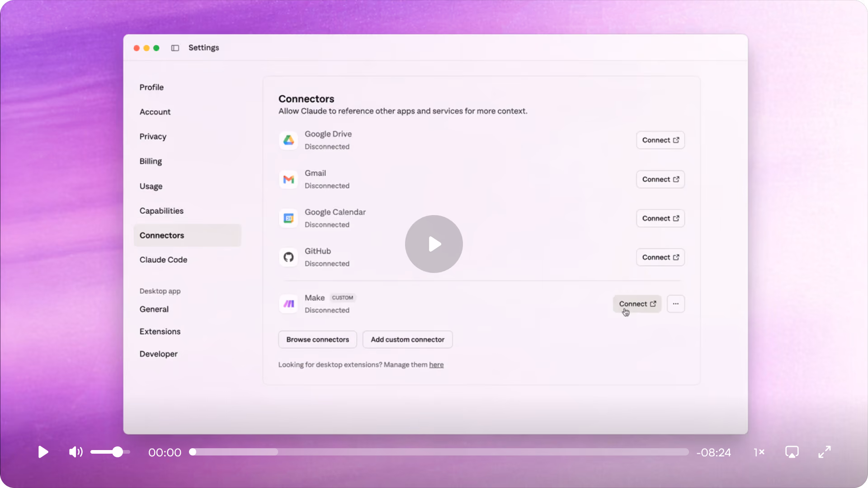Open AirPlay casting options
This screenshot has height=488, width=868.
[792, 452]
